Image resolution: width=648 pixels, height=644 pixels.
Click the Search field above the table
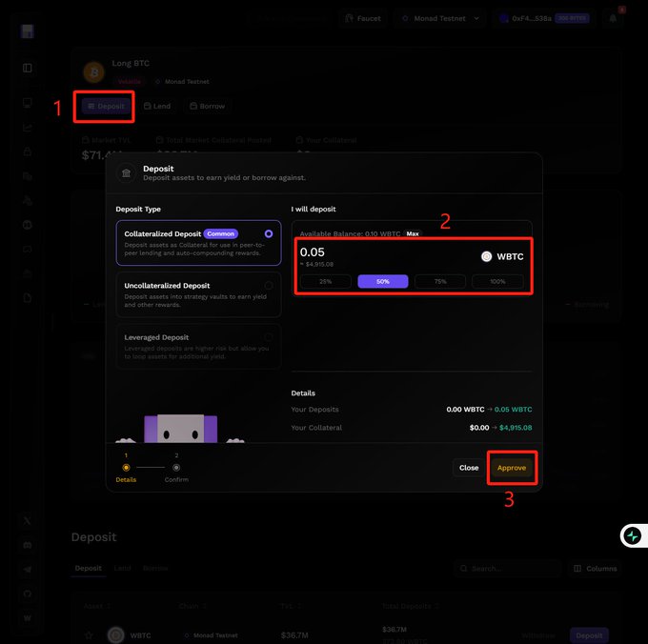(508, 569)
